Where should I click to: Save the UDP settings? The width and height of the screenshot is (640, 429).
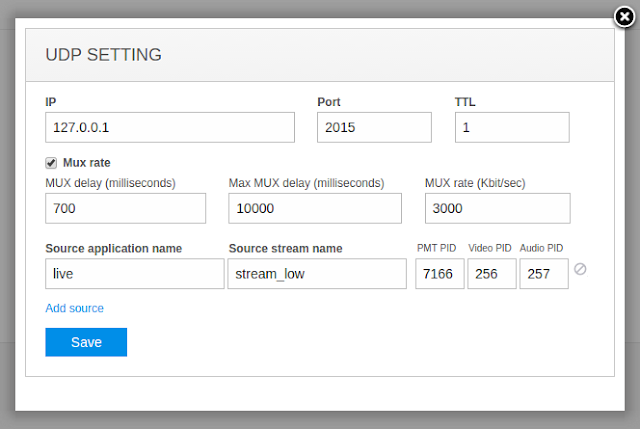(x=86, y=342)
